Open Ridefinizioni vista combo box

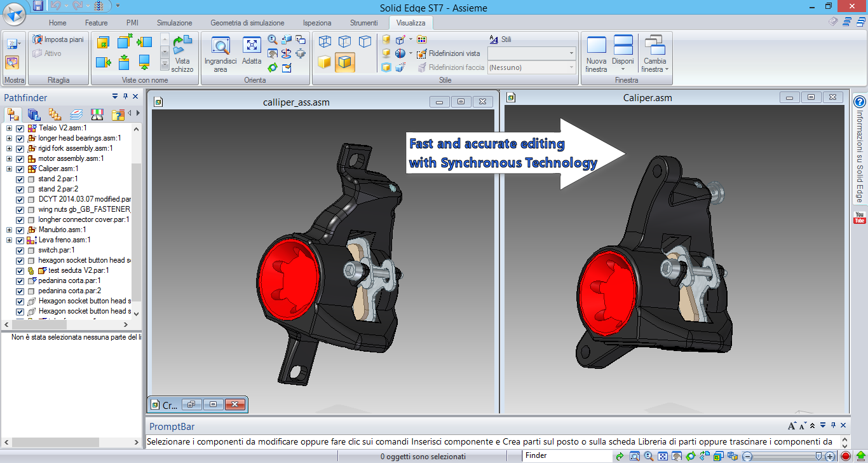[x=531, y=53]
